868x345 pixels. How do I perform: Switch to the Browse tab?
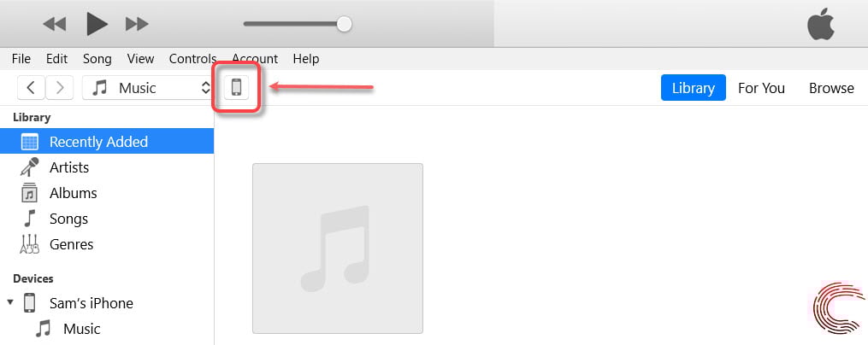(831, 88)
